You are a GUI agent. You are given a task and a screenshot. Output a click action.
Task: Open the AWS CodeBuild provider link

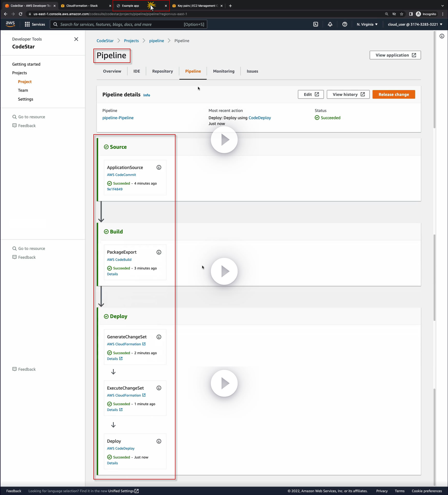click(119, 260)
